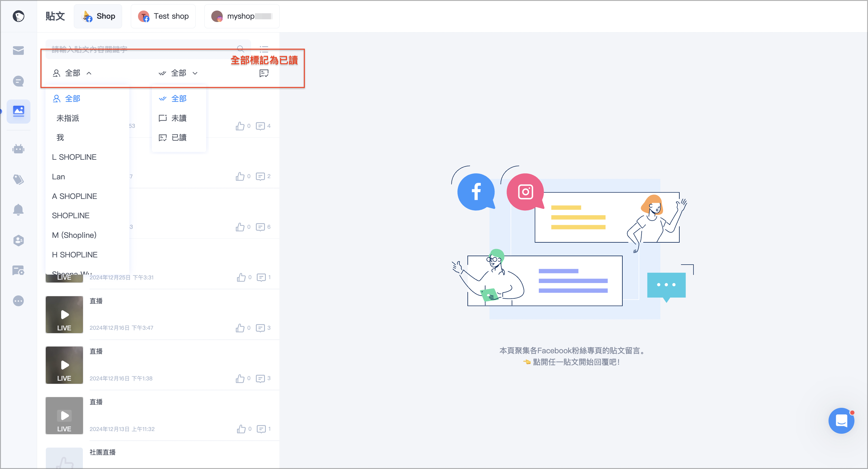This screenshot has width=868, height=469.
Task: Collapse the assignee 全部 dropdown
Action: tap(72, 73)
